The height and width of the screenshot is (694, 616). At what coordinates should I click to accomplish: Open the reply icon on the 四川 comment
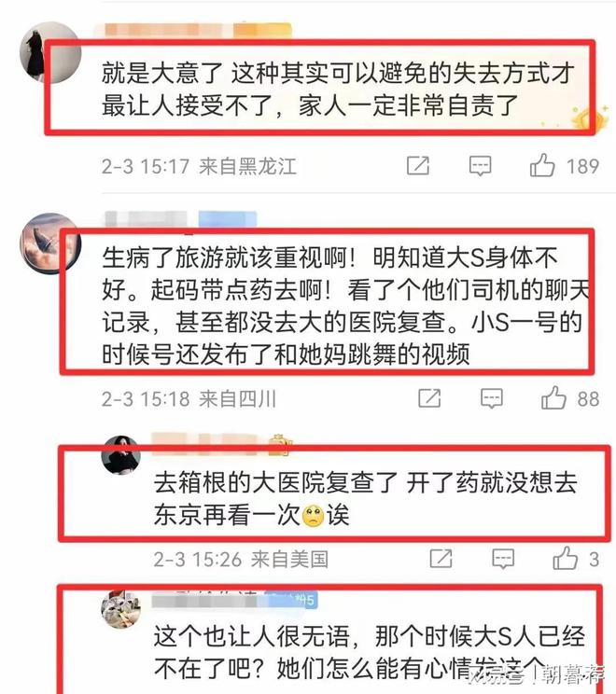pos(492,398)
